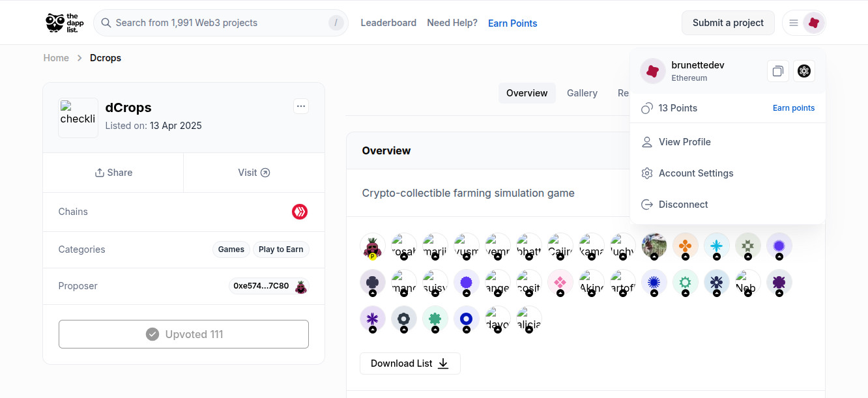Toggle the Upvoted 111 button
The height and width of the screenshot is (398, 868).
(x=184, y=334)
